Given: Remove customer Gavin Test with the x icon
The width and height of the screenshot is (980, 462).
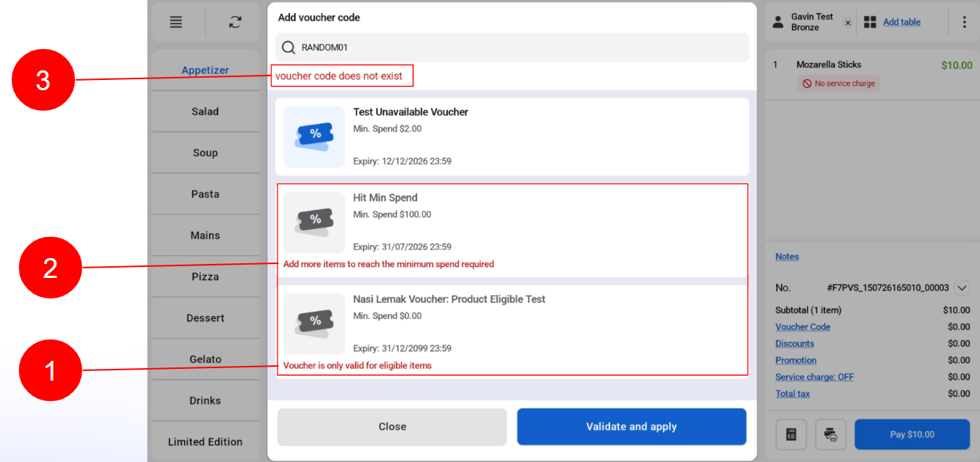Looking at the screenshot, I should (848, 23).
